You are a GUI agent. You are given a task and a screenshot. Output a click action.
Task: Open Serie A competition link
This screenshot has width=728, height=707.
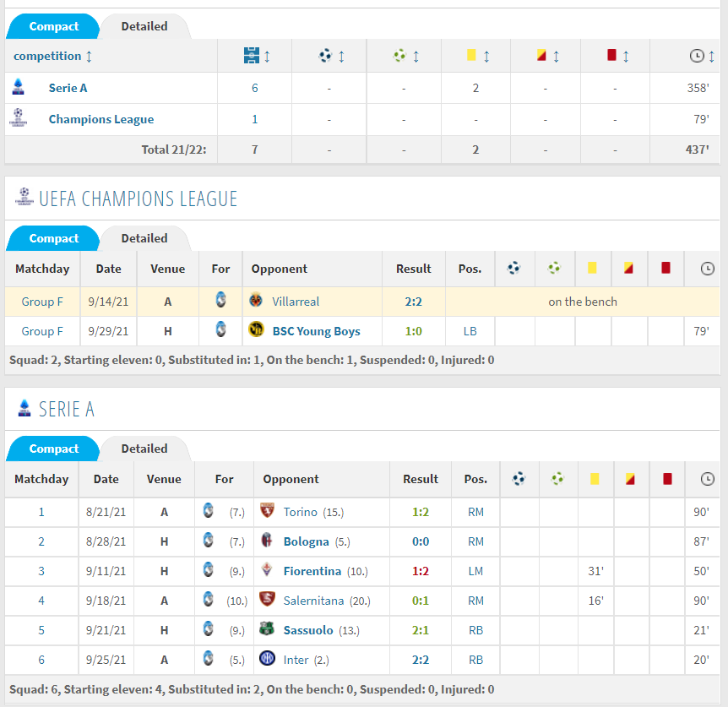[68, 88]
